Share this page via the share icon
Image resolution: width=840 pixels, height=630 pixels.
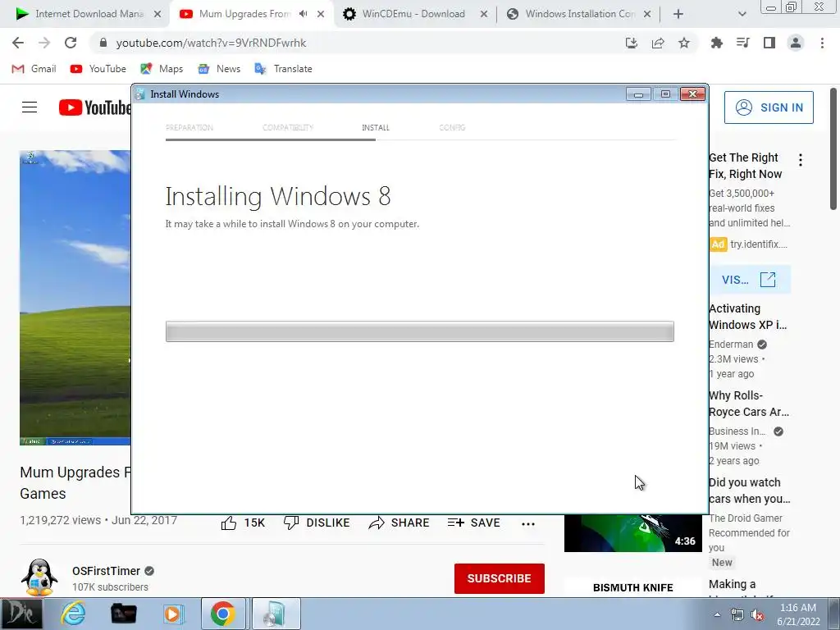[658, 43]
